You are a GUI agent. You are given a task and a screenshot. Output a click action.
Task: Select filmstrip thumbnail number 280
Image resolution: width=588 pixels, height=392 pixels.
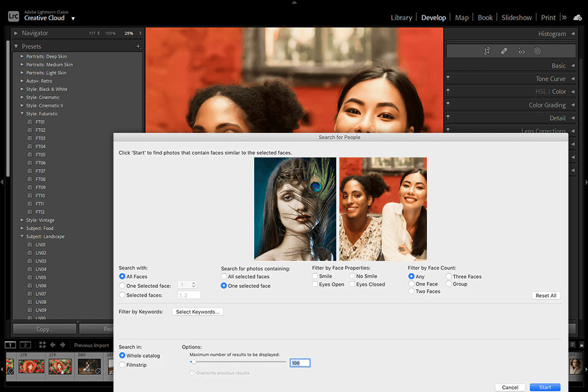coord(89,366)
